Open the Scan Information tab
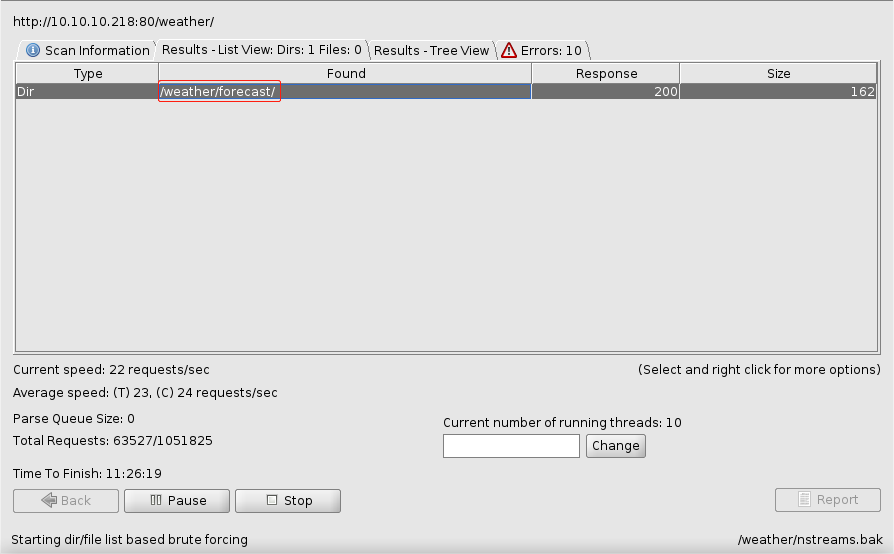The image size is (894, 554). coord(87,50)
